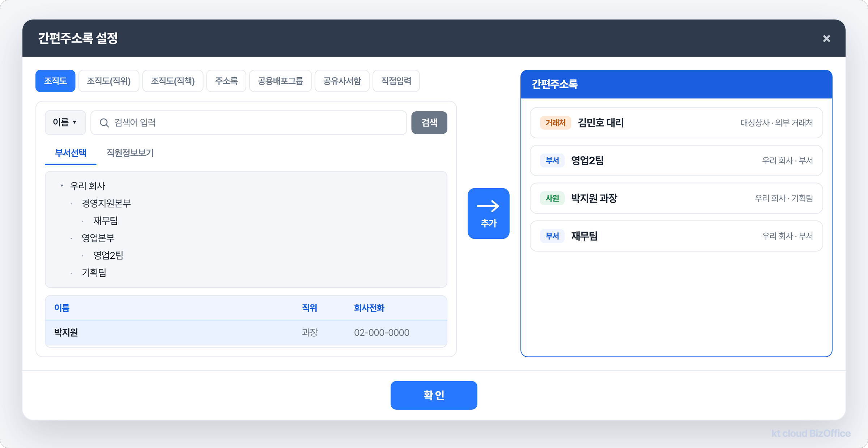The height and width of the screenshot is (448, 868).
Task: Click the 확인 confirm button
Action: coord(434,395)
